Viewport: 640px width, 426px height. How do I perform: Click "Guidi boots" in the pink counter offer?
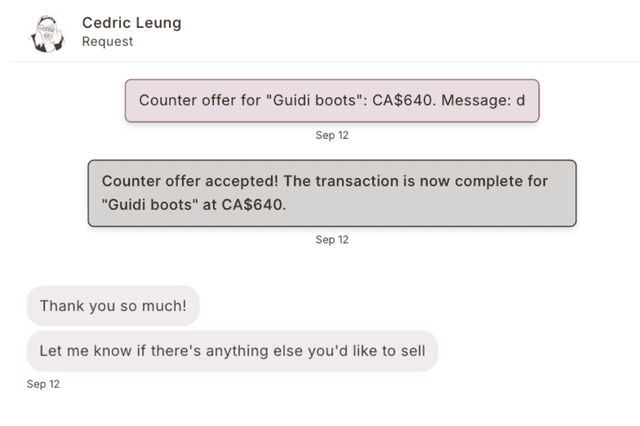tap(311, 101)
